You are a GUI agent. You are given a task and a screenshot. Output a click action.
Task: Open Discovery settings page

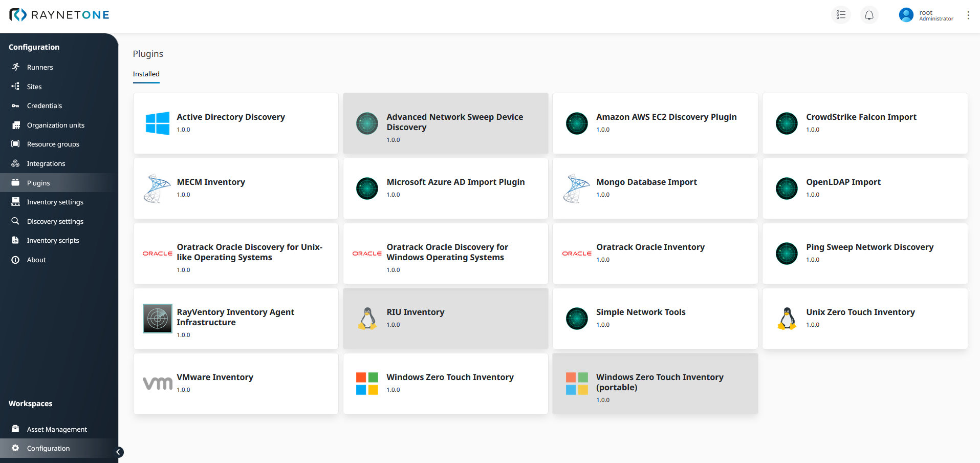point(55,221)
